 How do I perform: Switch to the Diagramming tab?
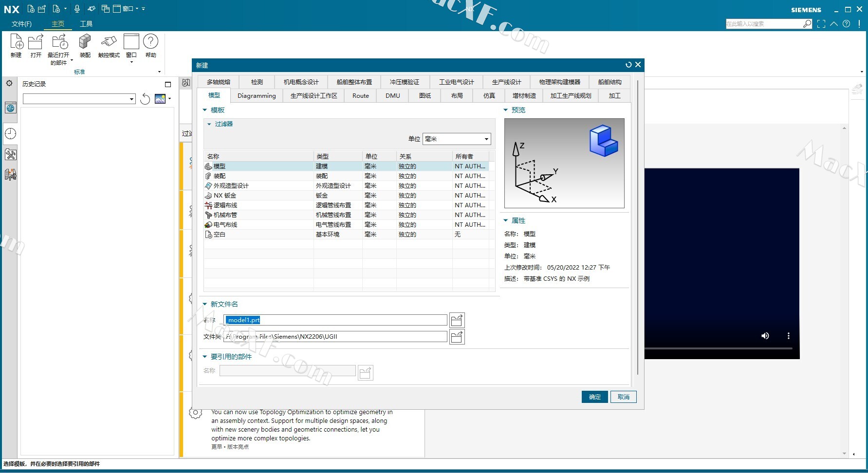(257, 96)
